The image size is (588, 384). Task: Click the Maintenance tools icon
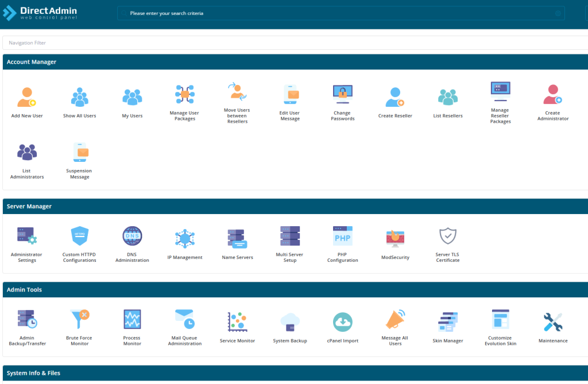553,322
